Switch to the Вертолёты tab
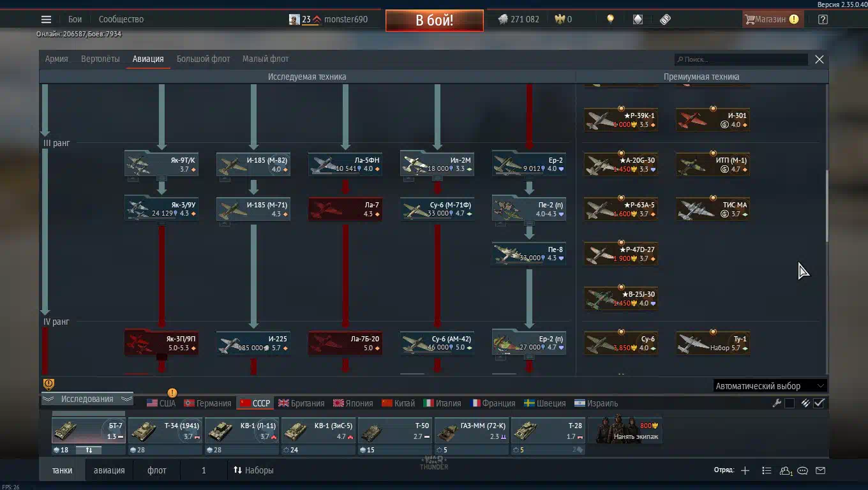Screen dimensions: 868x490 pos(100,59)
